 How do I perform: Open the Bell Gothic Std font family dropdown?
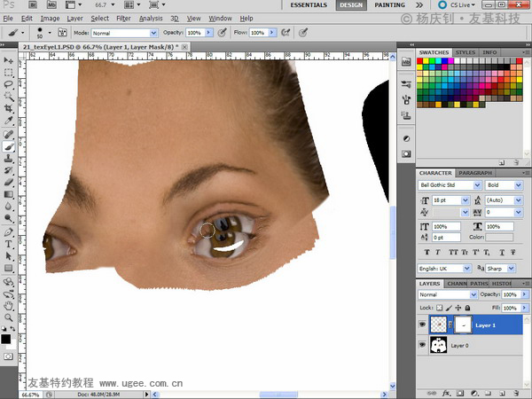pyautogui.click(x=477, y=185)
